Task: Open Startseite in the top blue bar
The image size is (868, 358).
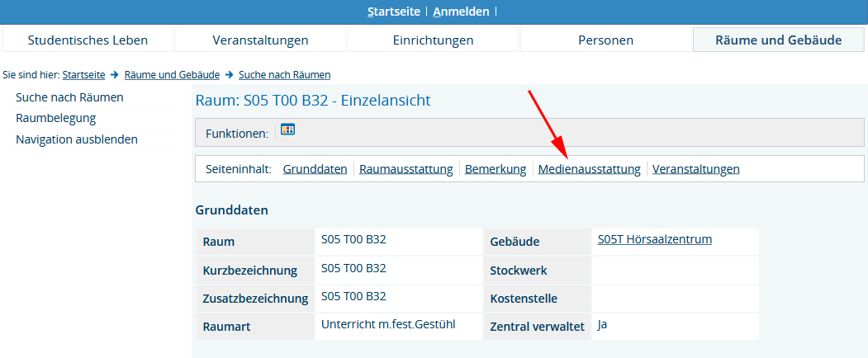Action: click(394, 12)
